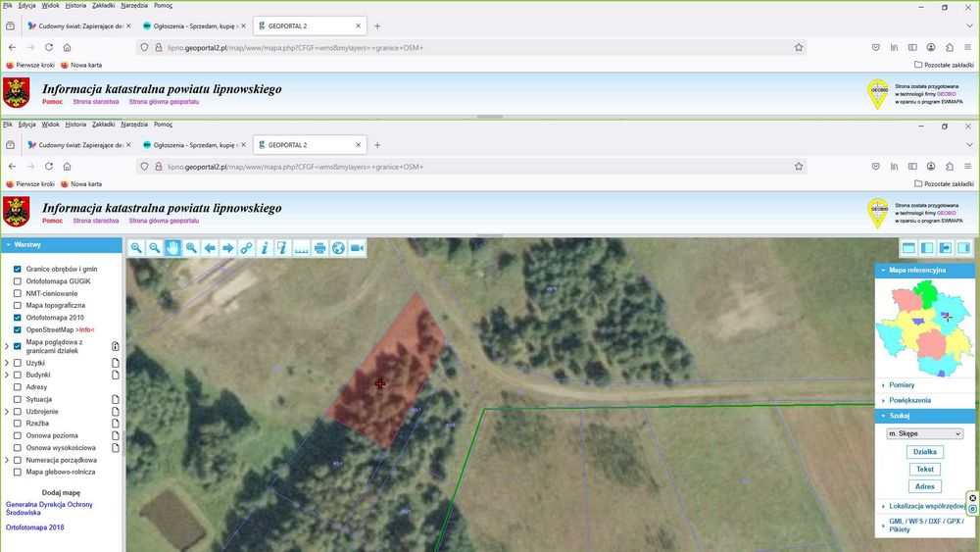Uncheck Ortofotomapa 2010 layer
Viewport: 980px width, 552px height.
pos(18,318)
